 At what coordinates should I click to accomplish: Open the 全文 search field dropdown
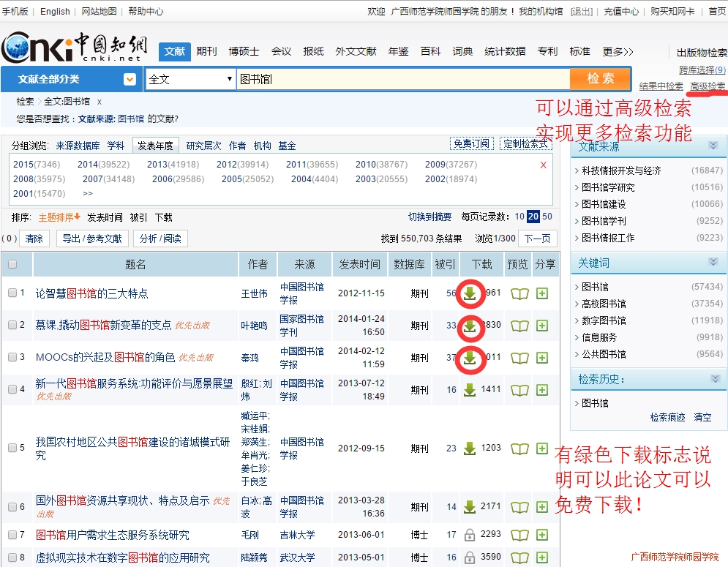pos(229,79)
